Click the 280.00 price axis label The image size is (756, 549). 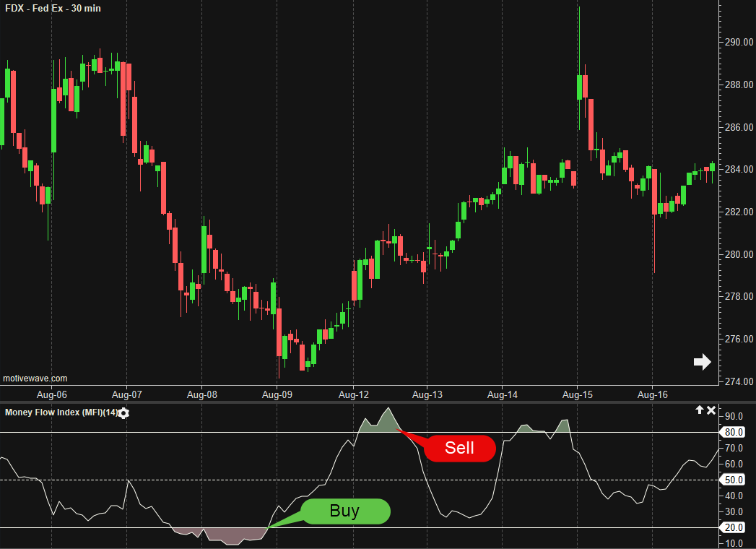[739, 254]
